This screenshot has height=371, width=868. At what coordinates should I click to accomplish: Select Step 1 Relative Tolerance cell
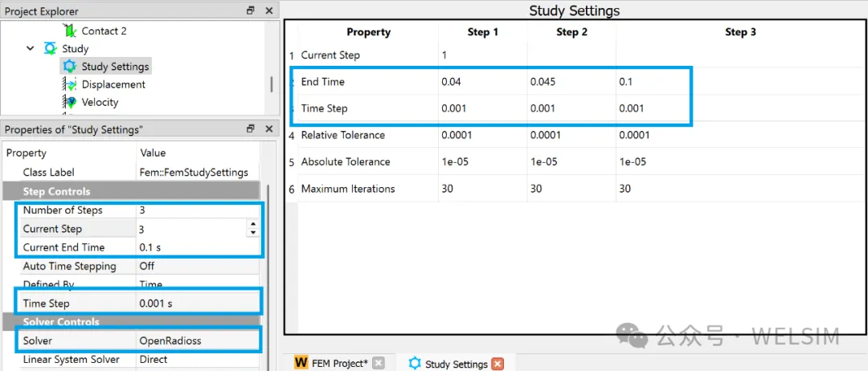pyautogui.click(x=483, y=135)
